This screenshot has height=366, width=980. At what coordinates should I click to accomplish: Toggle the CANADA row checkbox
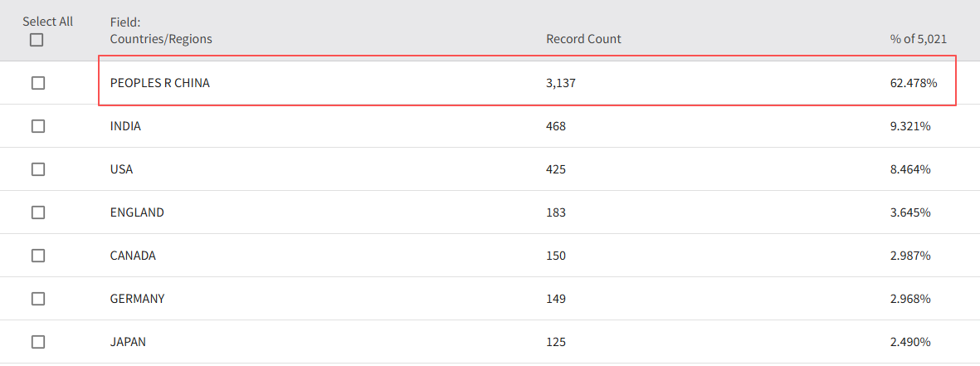click(38, 256)
